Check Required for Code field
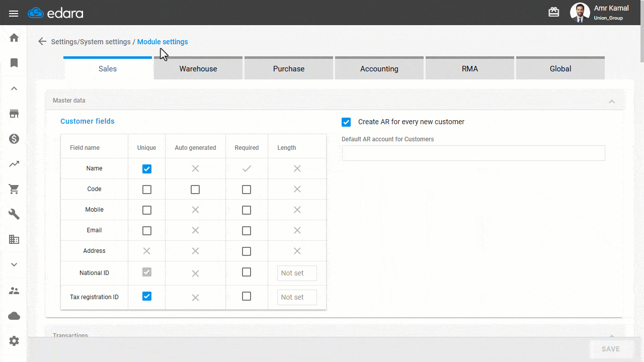Image resolution: width=644 pixels, height=362 pixels. point(247,190)
